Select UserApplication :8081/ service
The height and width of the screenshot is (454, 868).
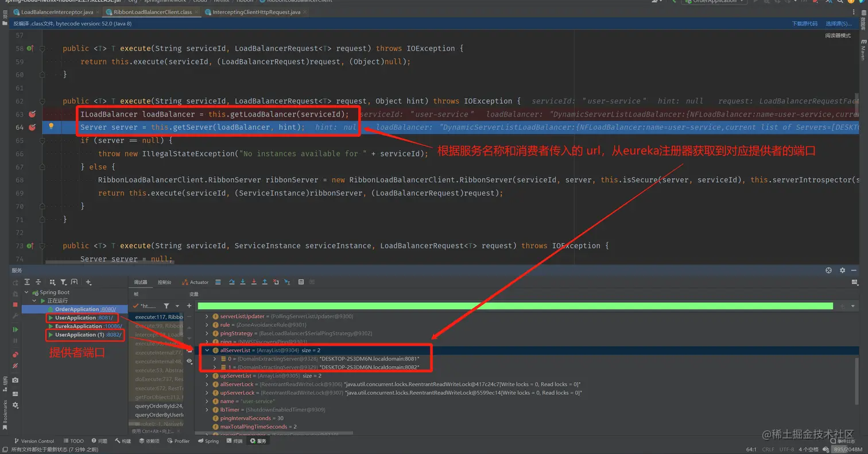click(84, 317)
